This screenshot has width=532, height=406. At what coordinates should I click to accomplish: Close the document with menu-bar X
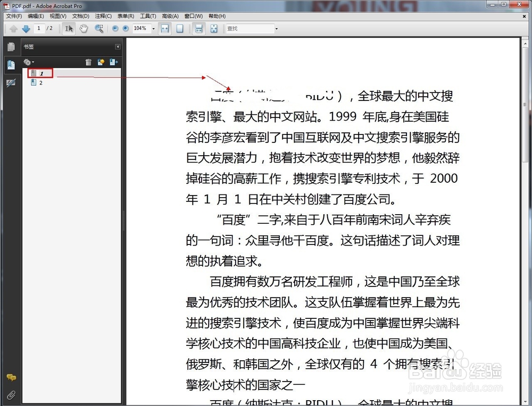coord(524,16)
